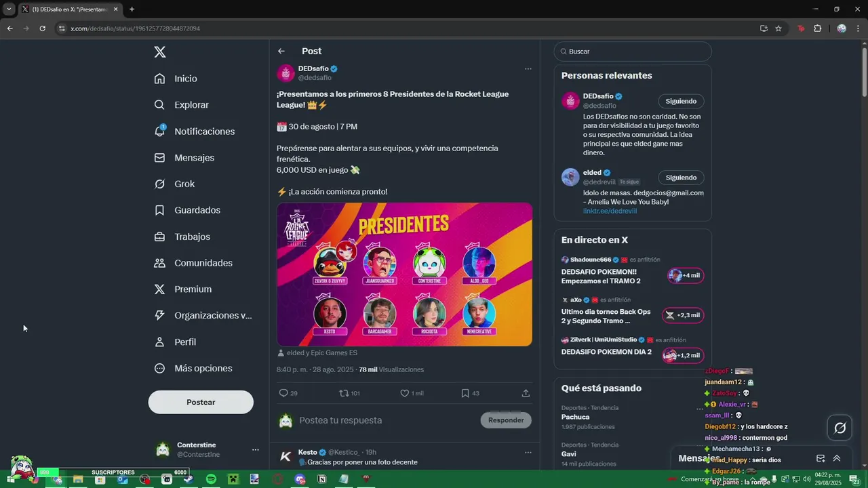This screenshot has width=868, height=488.
Task: Open Notificaciones in sidebar
Action: tap(194, 131)
